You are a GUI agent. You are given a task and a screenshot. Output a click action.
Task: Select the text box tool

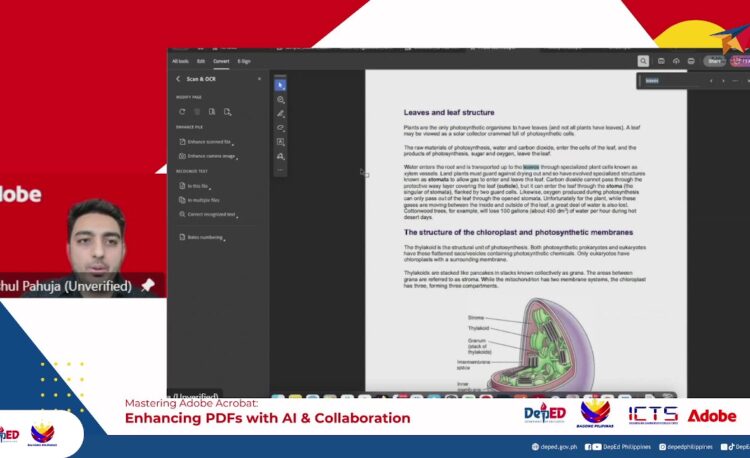point(281,142)
